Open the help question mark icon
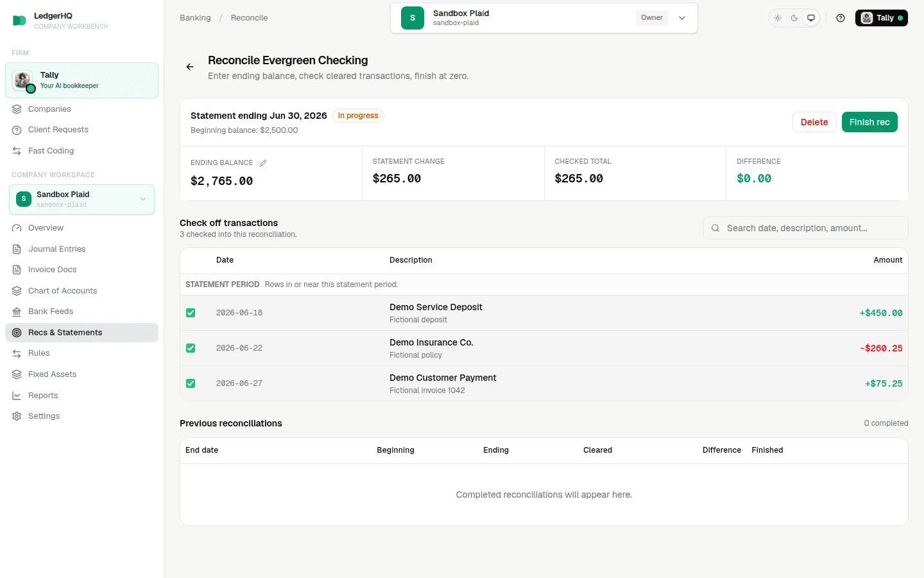This screenshot has width=924, height=578. pyautogui.click(x=841, y=18)
